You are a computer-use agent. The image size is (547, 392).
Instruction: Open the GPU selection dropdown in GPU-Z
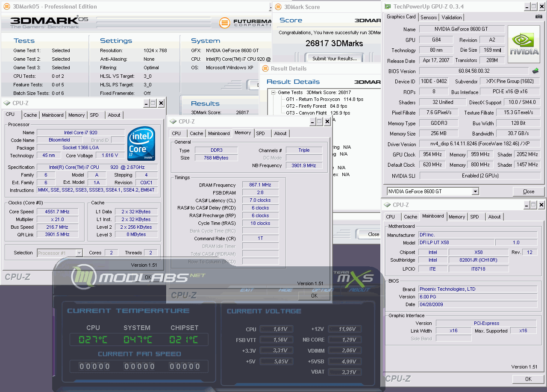475,192
